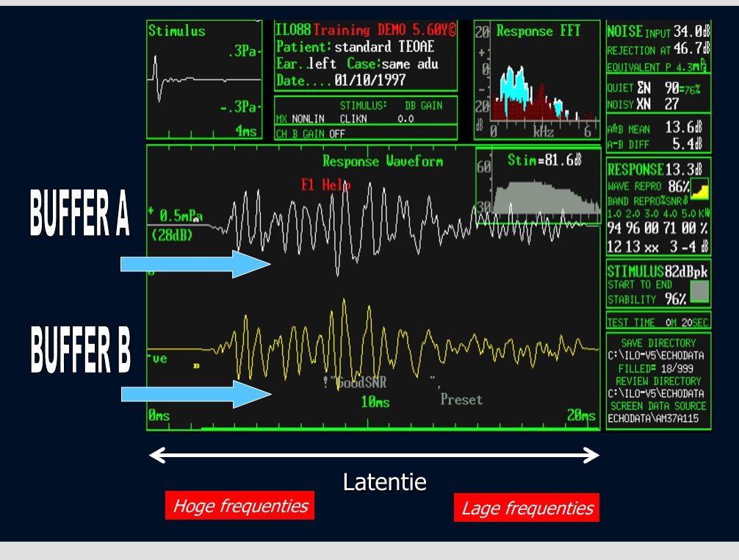Click the upper '.3Pa' scale label

242,51
